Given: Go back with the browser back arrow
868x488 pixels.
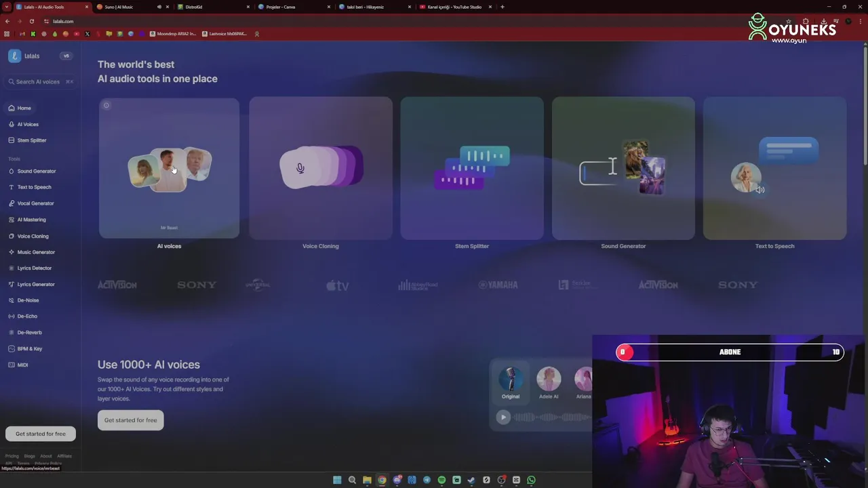Looking at the screenshot, I should 7,21.
